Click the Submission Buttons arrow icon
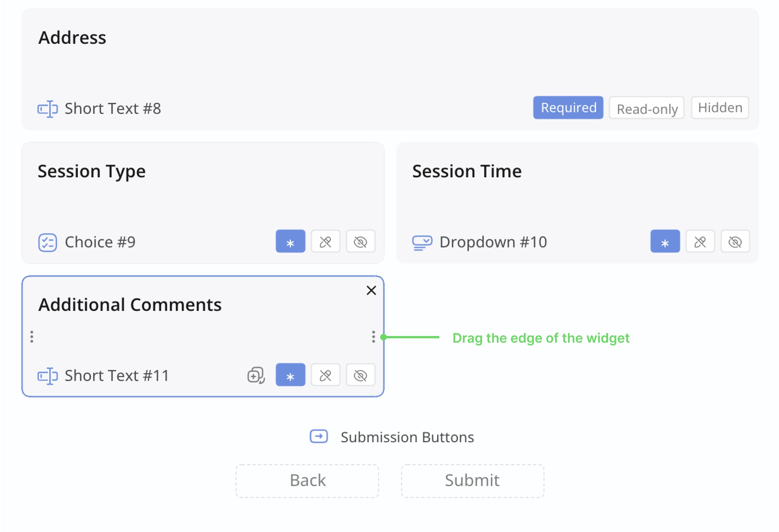 coord(319,436)
